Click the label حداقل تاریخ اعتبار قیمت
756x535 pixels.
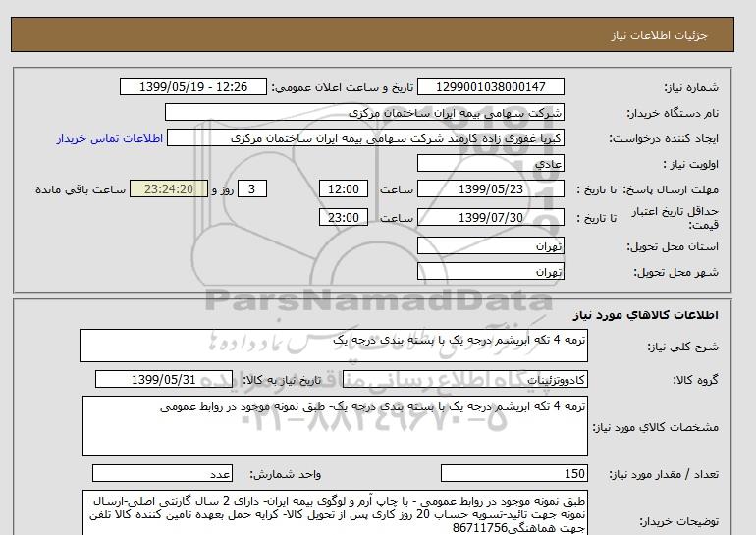coord(675,218)
